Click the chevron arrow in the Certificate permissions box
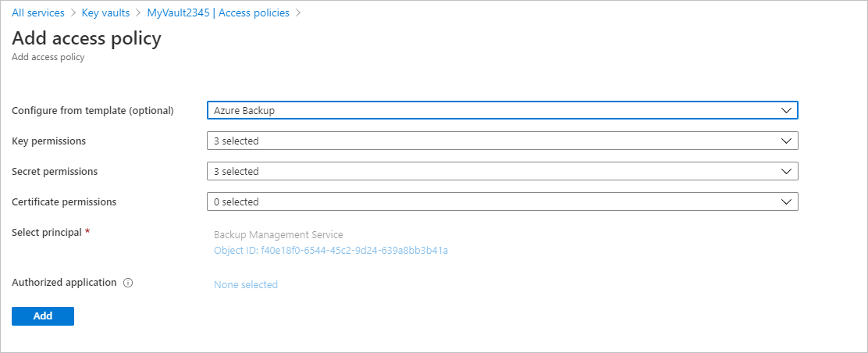 pyautogui.click(x=786, y=201)
